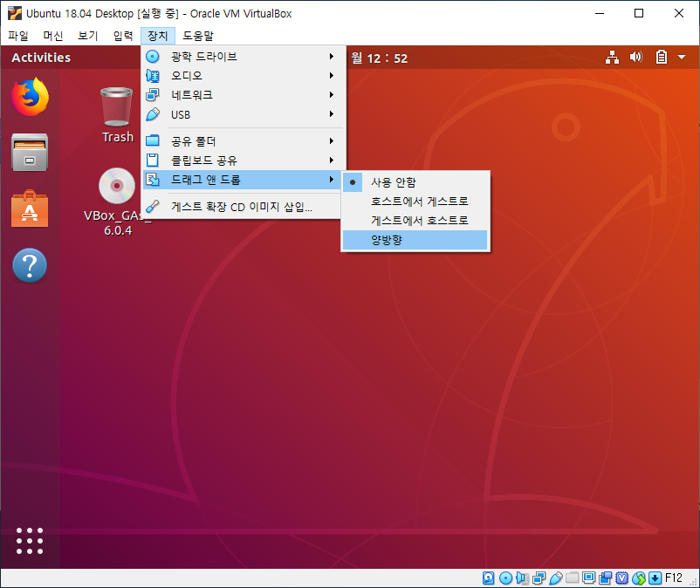Open the Help icon in the dock

30,265
